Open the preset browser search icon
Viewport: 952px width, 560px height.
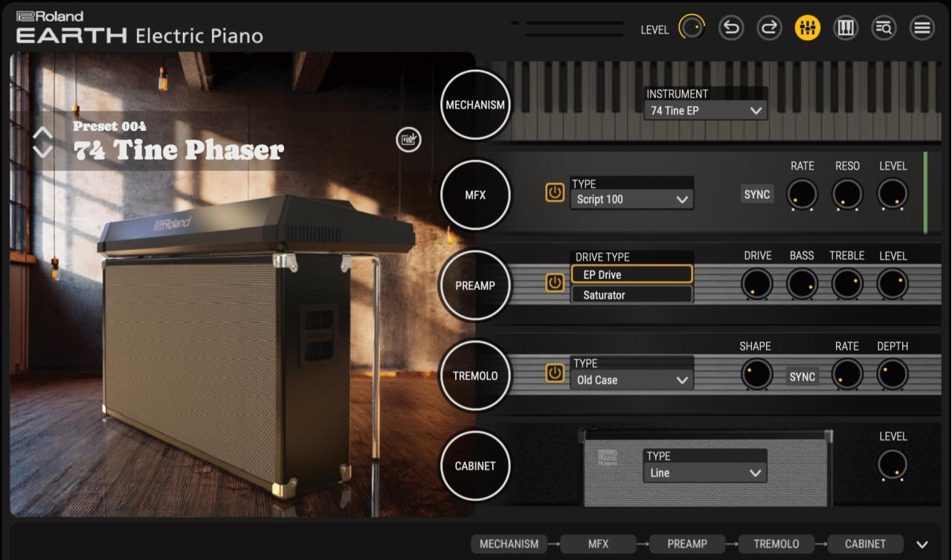coord(884,28)
